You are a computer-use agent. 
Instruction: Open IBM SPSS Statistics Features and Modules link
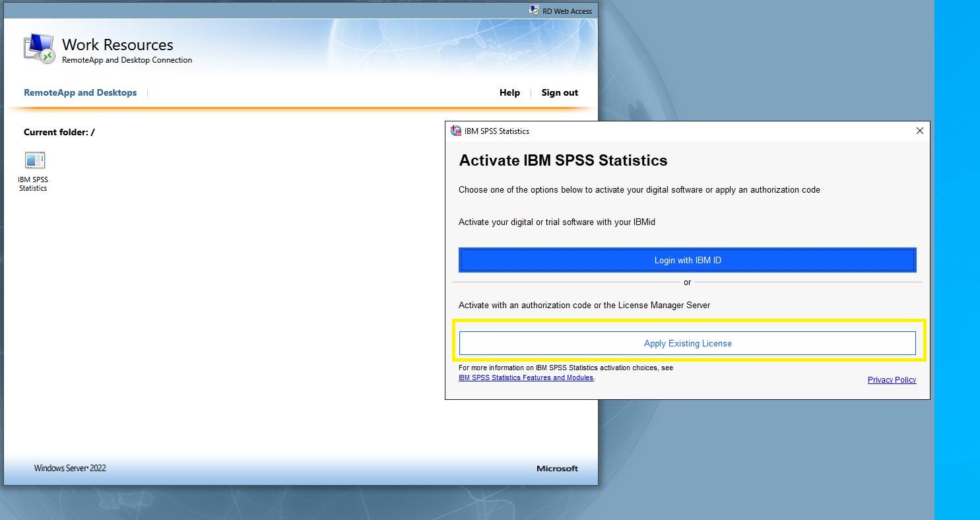[526, 378]
